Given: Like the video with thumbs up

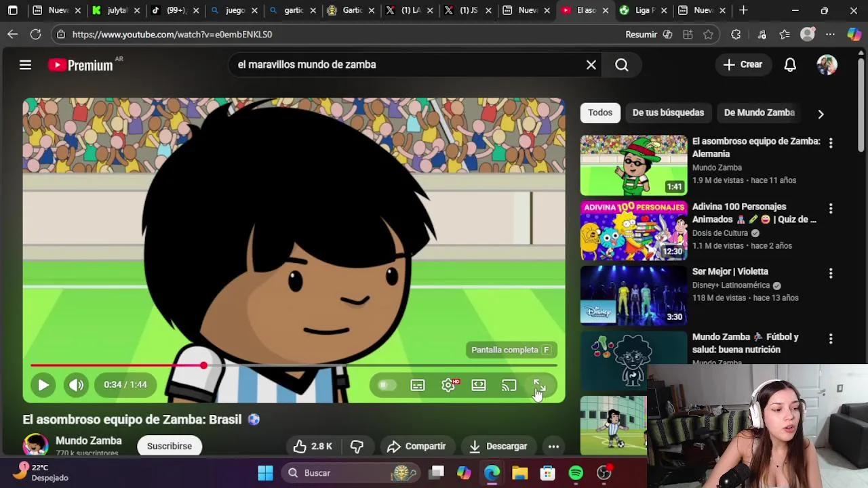Looking at the screenshot, I should (x=313, y=446).
